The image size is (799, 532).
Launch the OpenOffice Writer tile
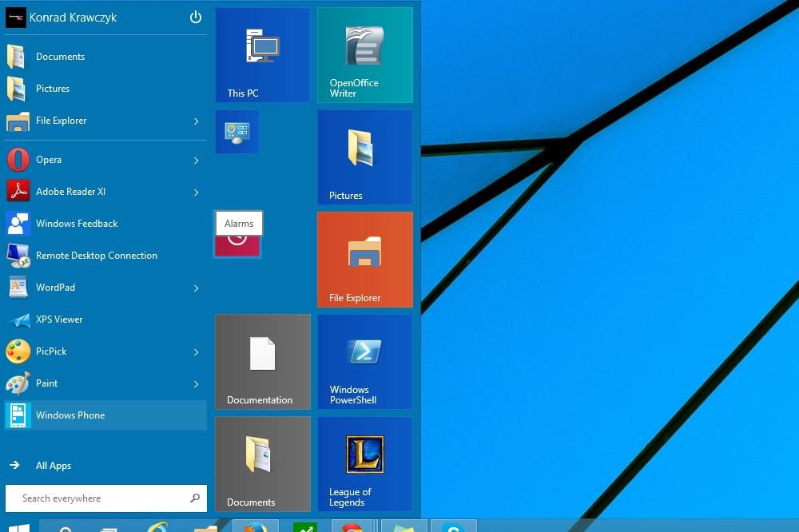click(365, 55)
